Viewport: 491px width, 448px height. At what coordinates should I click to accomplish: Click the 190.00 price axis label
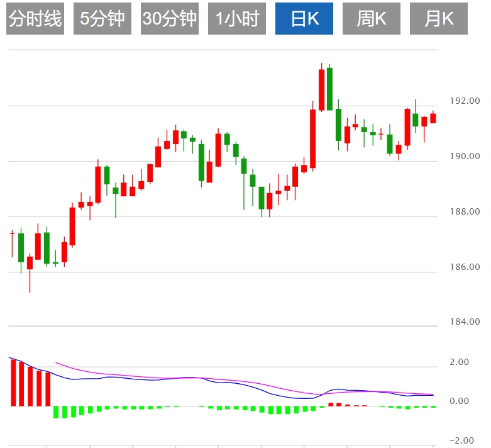coord(465,156)
